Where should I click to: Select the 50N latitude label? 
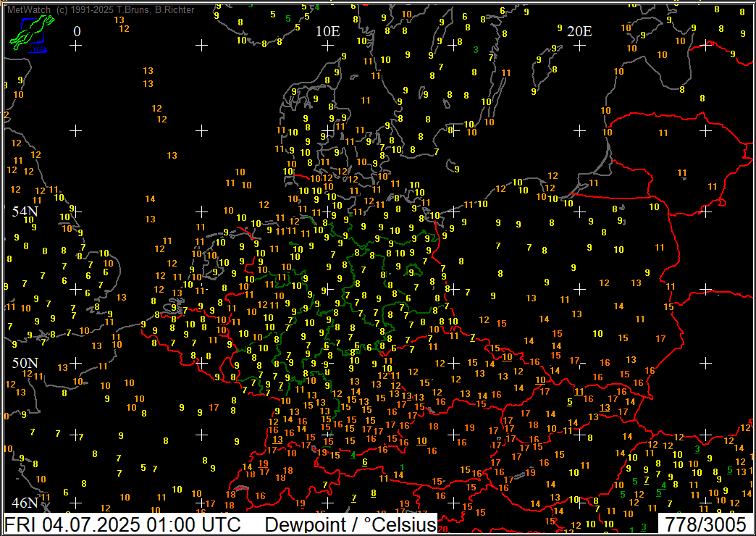[x=25, y=362]
